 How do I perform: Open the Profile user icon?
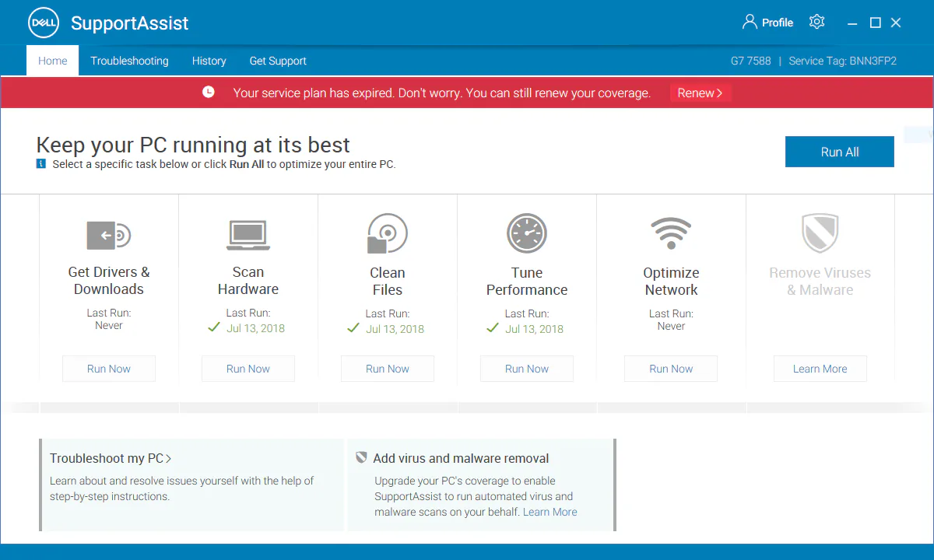[x=750, y=22]
